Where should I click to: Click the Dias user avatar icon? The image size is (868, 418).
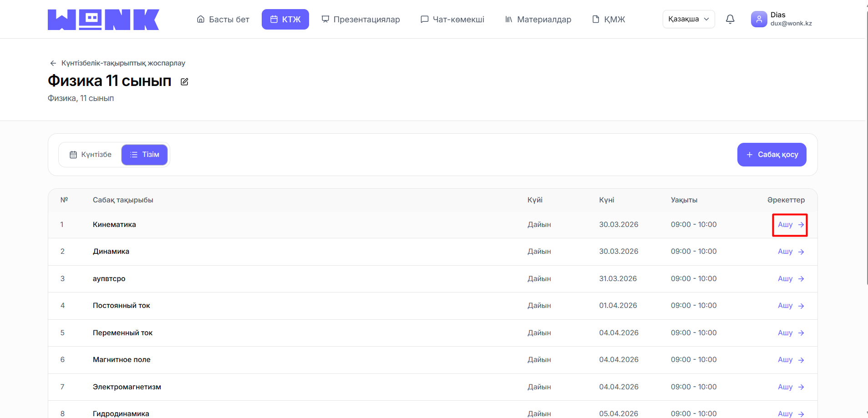click(759, 19)
